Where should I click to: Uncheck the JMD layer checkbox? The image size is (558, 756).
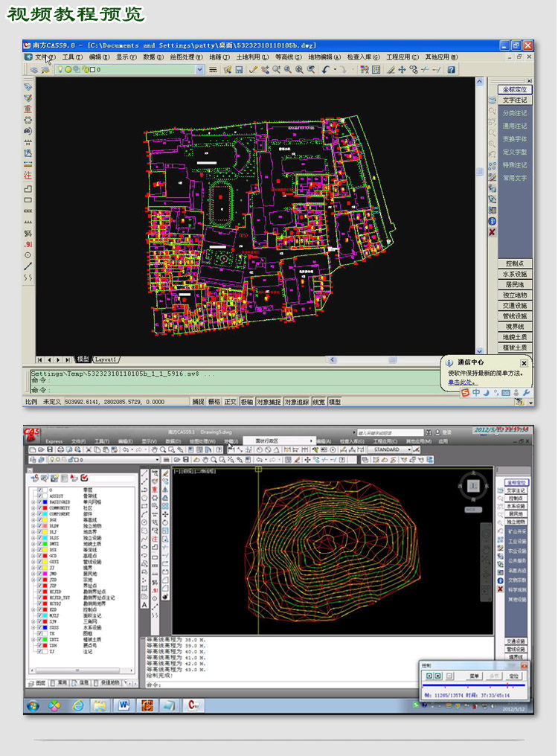pyautogui.click(x=39, y=574)
